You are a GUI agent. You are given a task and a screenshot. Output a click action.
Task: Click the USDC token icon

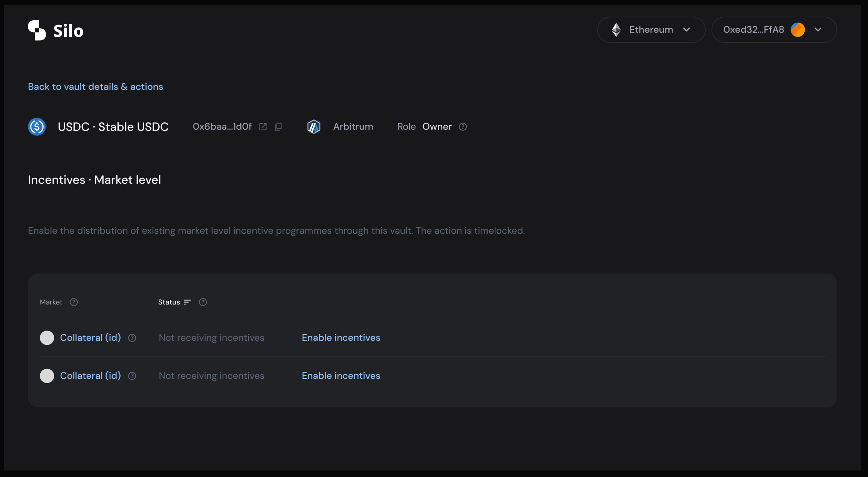tap(37, 127)
